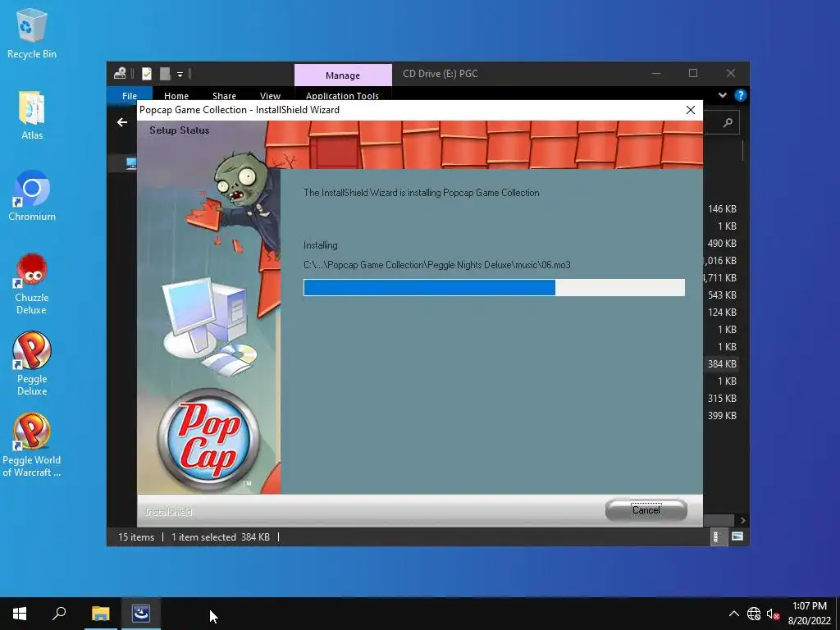Screen dimensions: 840x630
Task: Open Explorer help question mark
Action: [741, 95]
